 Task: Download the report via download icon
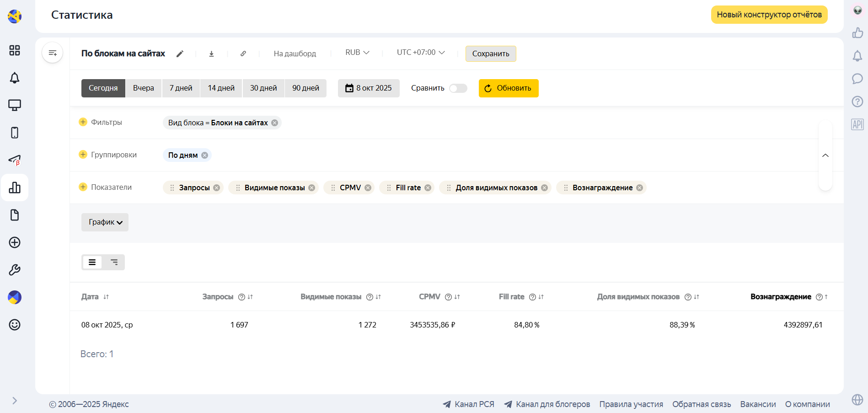click(x=211, y=54)
